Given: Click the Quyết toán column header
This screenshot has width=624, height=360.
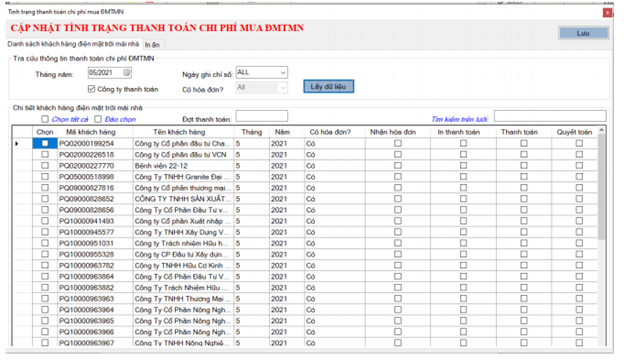Looking at the screenshot, I should (574, 132).
